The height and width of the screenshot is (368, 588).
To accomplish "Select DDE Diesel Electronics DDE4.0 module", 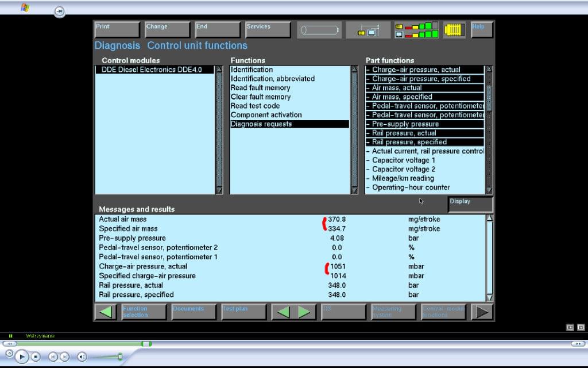I will click(x=154, y=70).
